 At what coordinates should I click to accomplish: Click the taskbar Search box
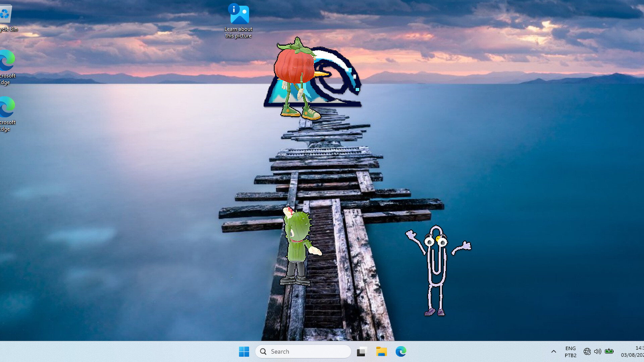(303, 352)
